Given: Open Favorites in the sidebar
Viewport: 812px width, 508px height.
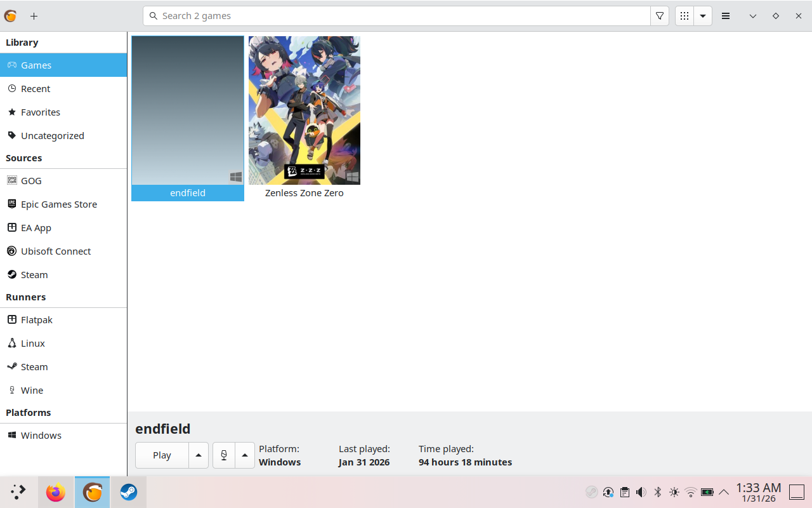Looking at the screenshot, I should 40,112.
